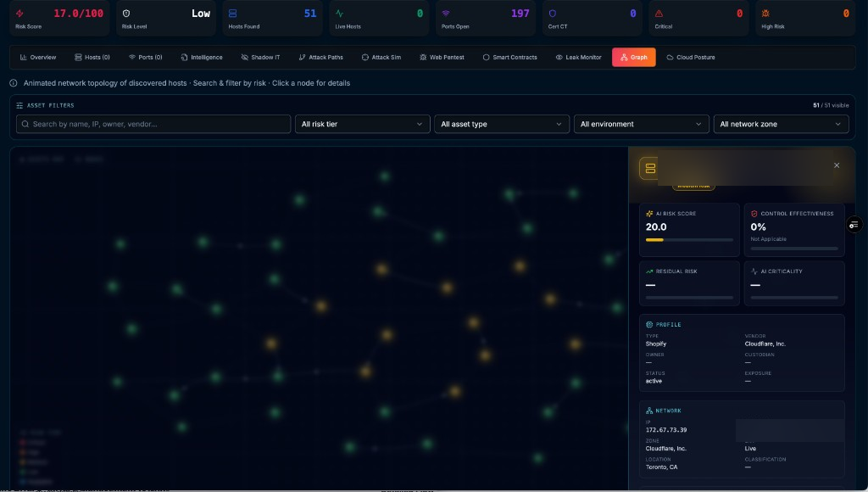868x492 pixels.
Task: Open the Hosts (0) tab
Action: tap(92, 57)
